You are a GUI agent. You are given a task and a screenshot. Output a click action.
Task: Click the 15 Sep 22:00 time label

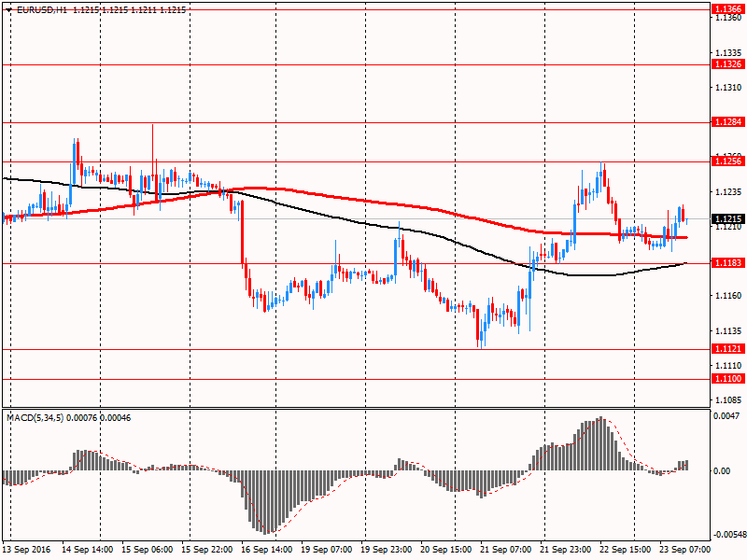click(207, 549)
